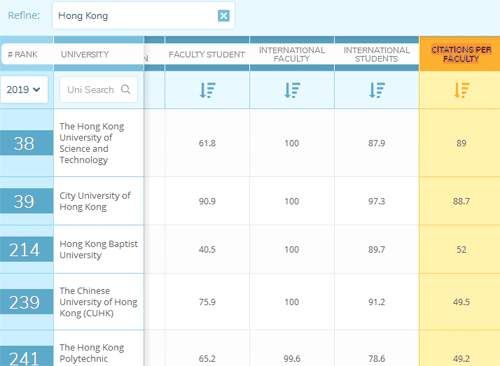Image resolution: width=500 pixels, height=366 pixels.
Task: Click faculty student value 75.9
Action: (x=207, y=302)
